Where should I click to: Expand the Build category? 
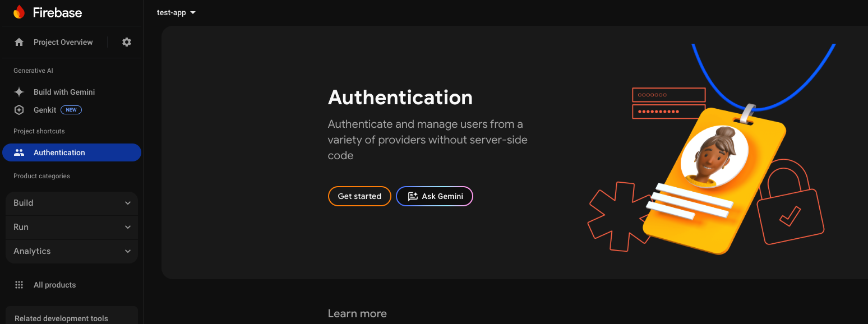coord(72,203)
